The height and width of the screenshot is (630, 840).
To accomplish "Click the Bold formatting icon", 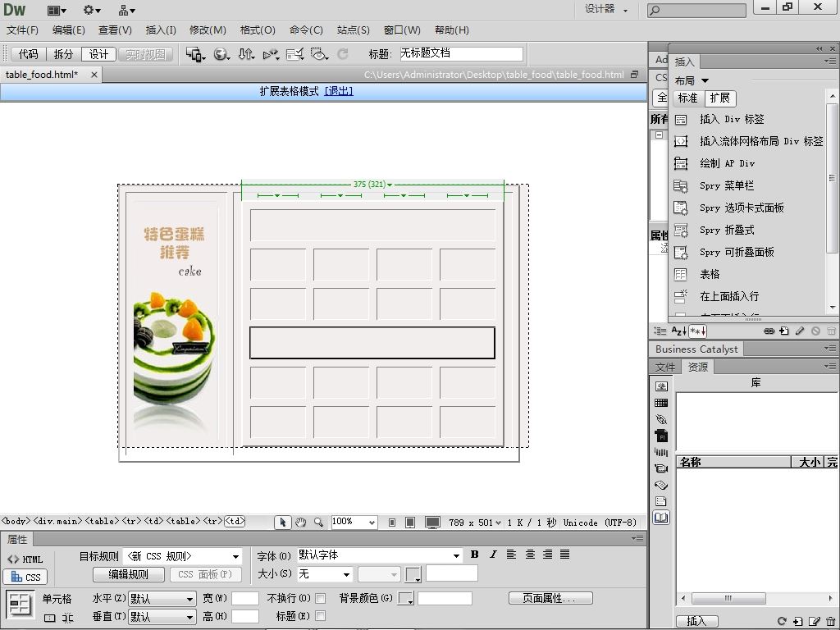I will (x=474, y=555).
